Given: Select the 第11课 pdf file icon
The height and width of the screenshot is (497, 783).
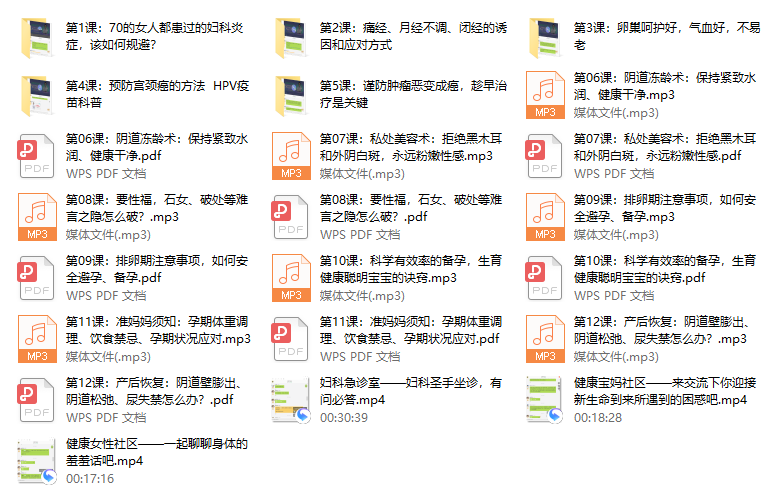Looking at the screenshot, I should pos(291,339).
